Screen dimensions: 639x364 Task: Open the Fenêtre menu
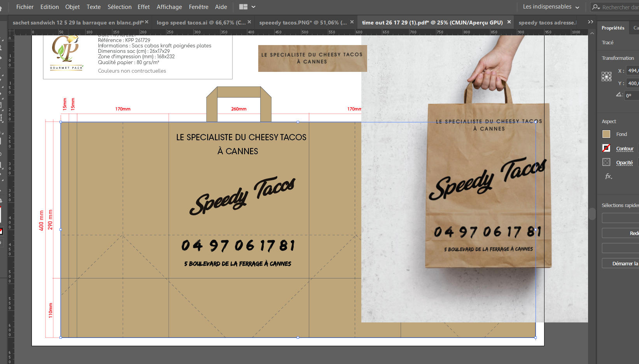[x=198, y=7]
